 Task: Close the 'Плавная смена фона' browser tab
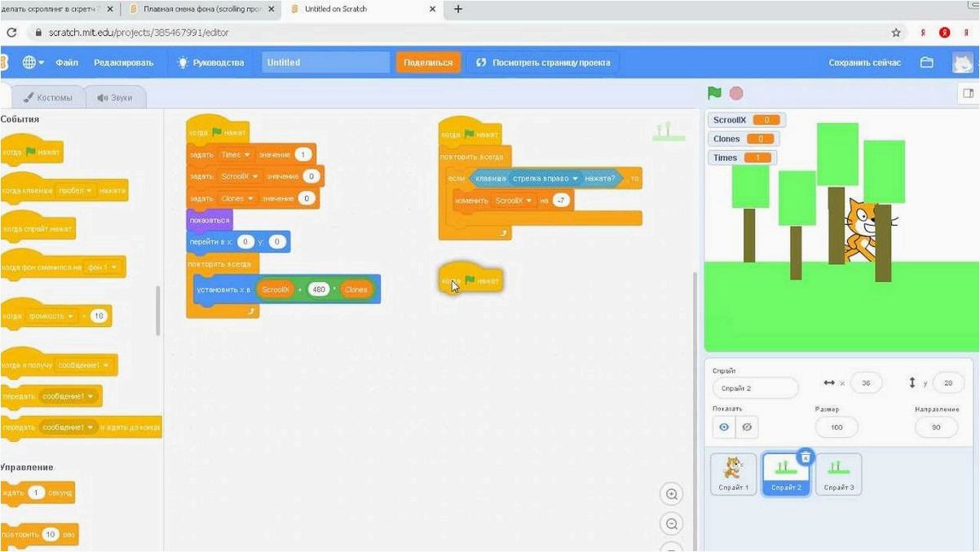click(271, 9)
